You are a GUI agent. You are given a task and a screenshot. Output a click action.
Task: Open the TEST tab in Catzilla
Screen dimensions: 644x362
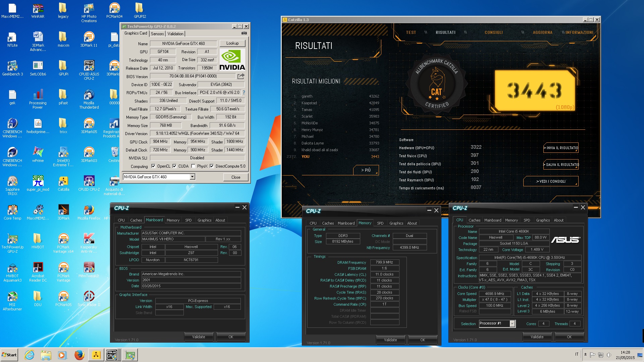(x=411, y=33)
